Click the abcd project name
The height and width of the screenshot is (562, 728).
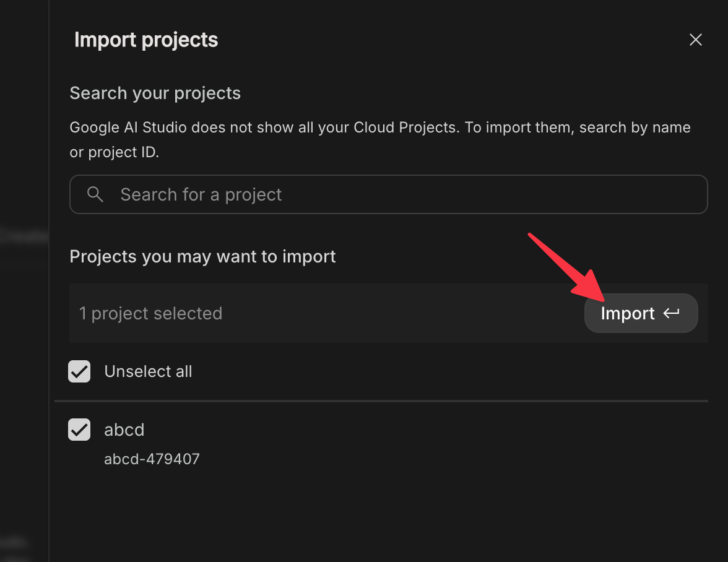click(x=124, y=430)
